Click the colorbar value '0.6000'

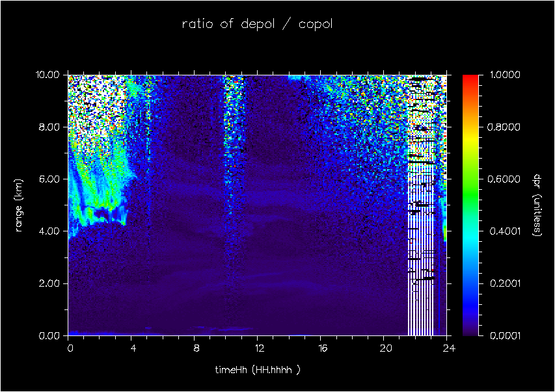pos(504,179)
